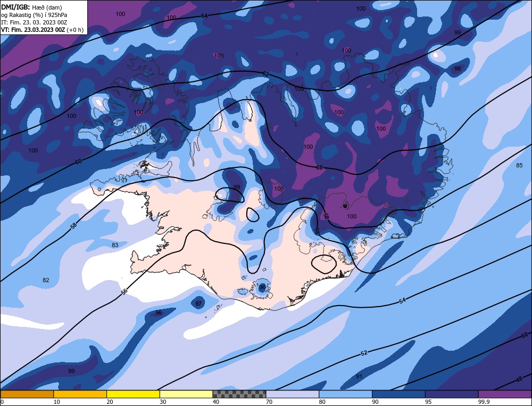The height and width of the screenshot is (406, 532).
Task: Click the '82' humidity value on map
Action: point(46,280)
